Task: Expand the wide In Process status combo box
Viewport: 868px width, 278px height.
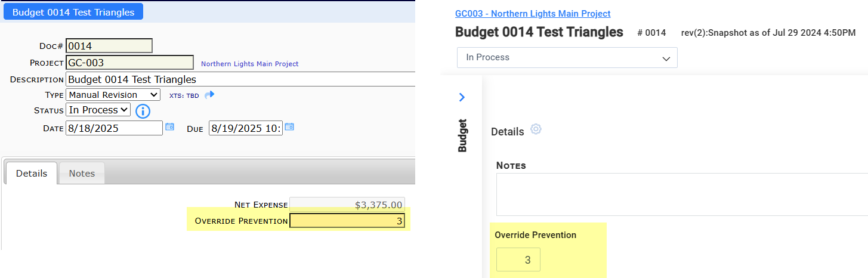Action: (567, 58)
